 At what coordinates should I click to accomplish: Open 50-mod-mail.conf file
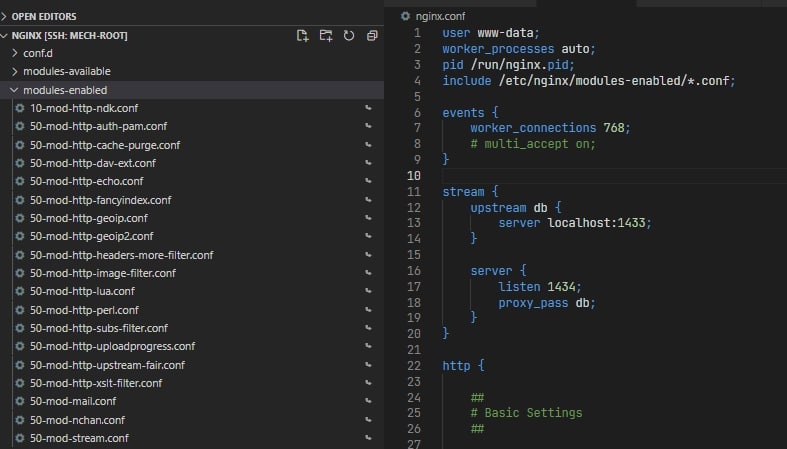[x=73, y=401]
